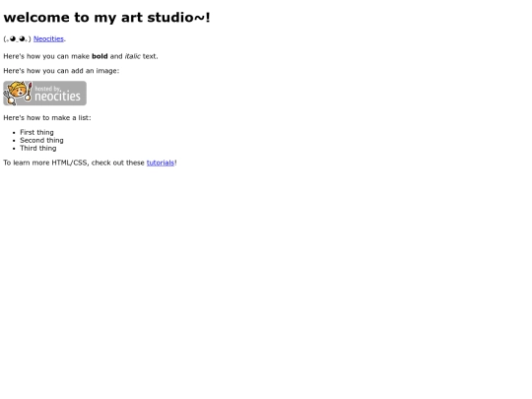Click the bold word 'bold'
This screenshot has height=399, width=532.
point(100,56)
